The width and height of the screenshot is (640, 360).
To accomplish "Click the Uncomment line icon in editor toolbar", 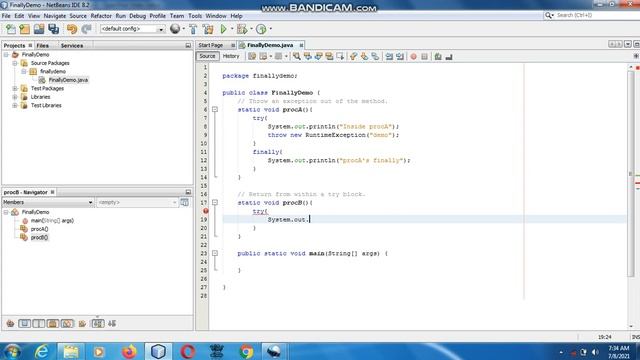I will point(449,57).
